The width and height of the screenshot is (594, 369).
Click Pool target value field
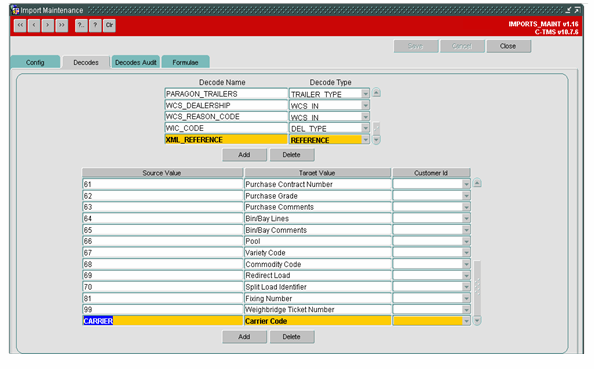[x=317, y=241]
